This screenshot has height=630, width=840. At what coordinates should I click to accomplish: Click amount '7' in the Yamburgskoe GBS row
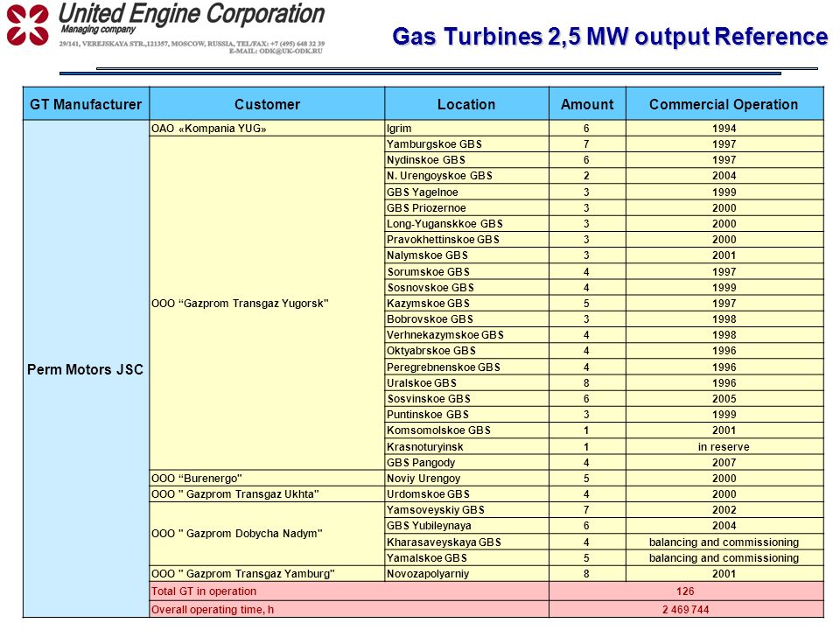[x=586, y=144]
